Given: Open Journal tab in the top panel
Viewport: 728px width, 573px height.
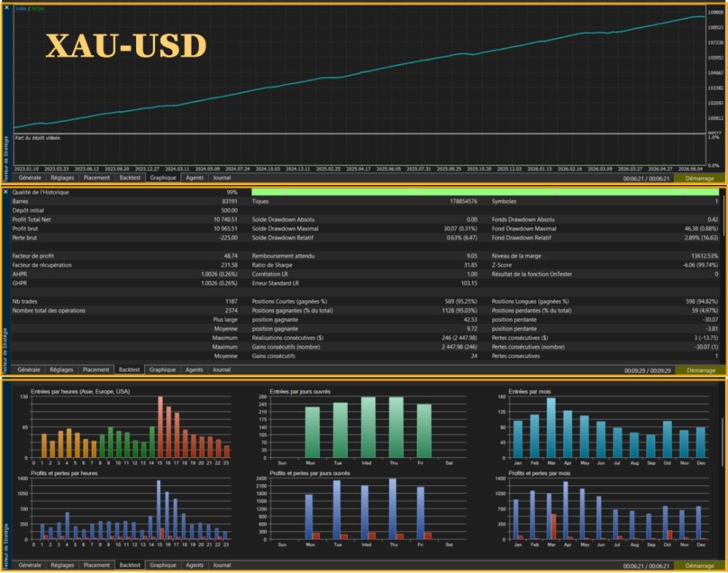Looking at the screenshot, I should 222,178.
